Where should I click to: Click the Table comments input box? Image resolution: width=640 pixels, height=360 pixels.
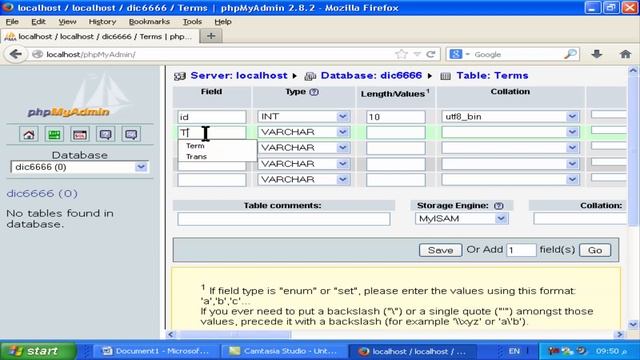click(284, 219)
